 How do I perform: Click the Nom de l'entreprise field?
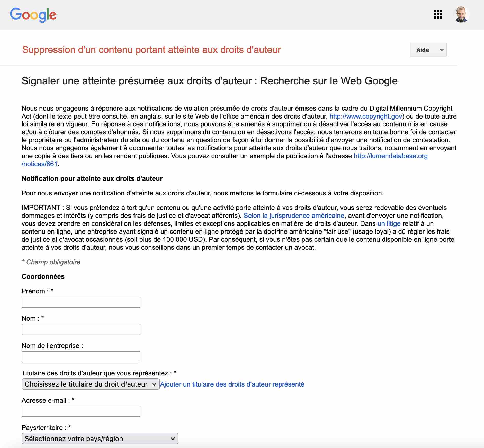[x=80, y=357]
